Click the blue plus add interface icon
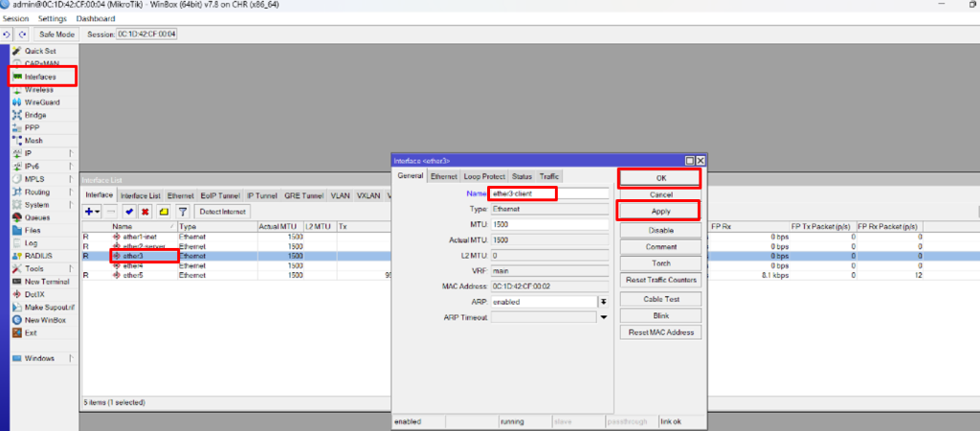 (x=91, y=211)
